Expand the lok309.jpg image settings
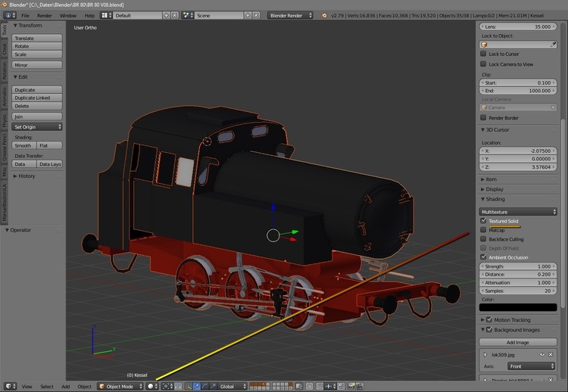This screenshot has height=392, width=568. (485, 355)
